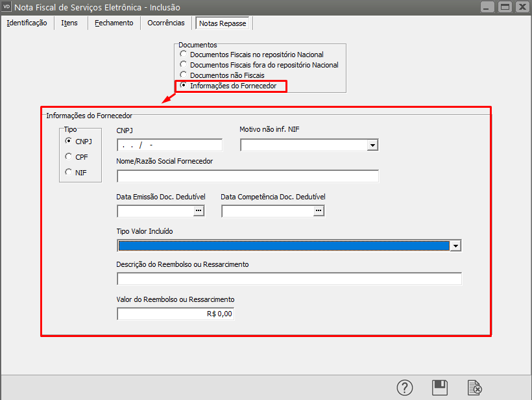Click the CNPJ number input field
Viewport: 532px width, 400px height.
[x=169, y=145]
